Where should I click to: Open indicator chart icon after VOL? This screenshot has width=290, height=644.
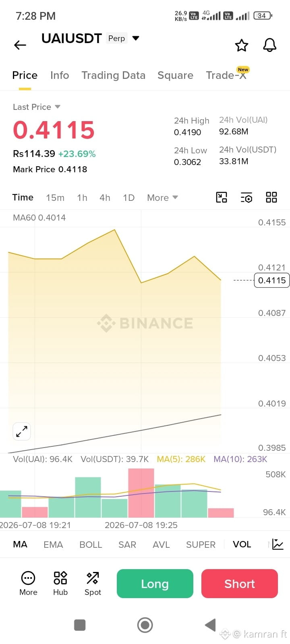point(278,544)
